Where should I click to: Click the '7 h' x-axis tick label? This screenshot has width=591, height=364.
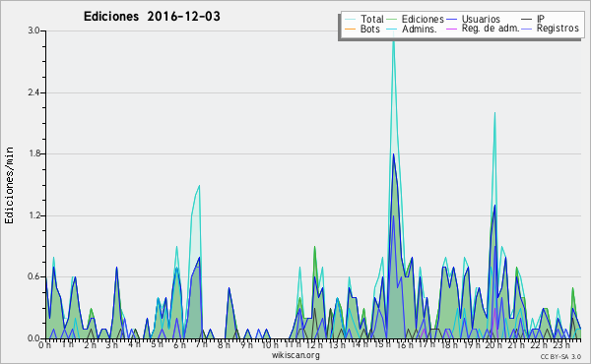point(201,344)
